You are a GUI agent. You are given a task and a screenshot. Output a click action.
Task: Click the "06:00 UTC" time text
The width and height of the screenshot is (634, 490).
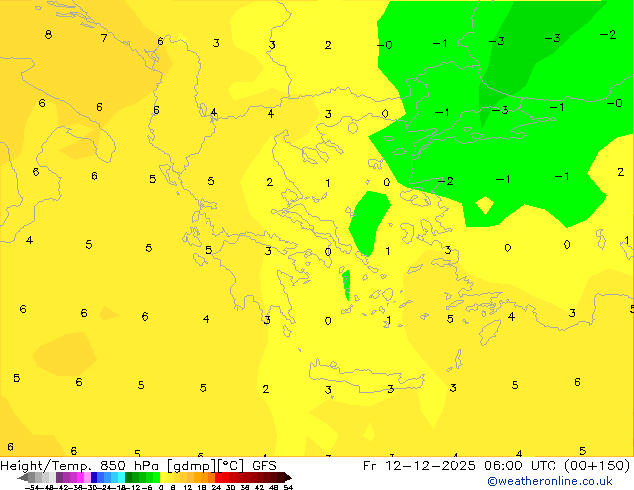click(x=521, y=465)
